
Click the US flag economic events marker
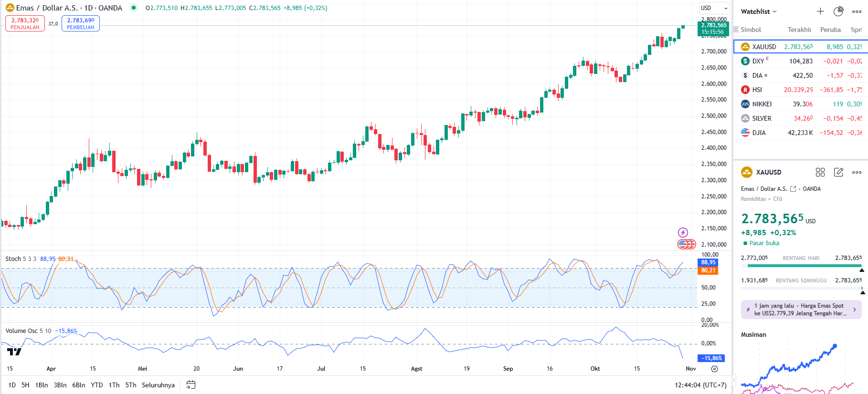pyautogui.click(x=684, y=244)
